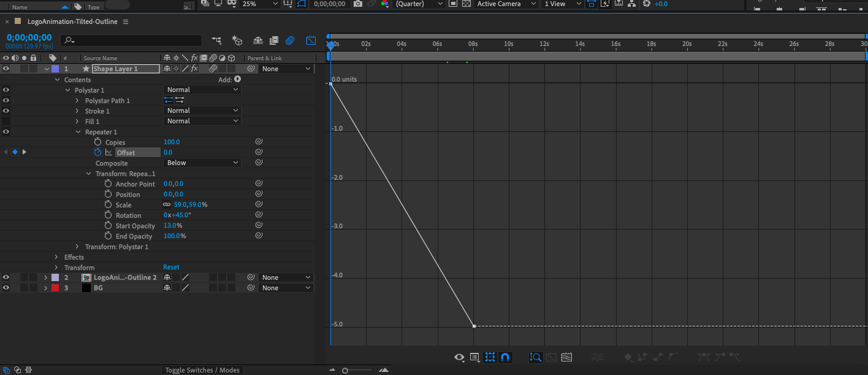Hide the LogoAni...-Outline 2 layer
This screenshot has width=868, height=375.
coord(6,277)
